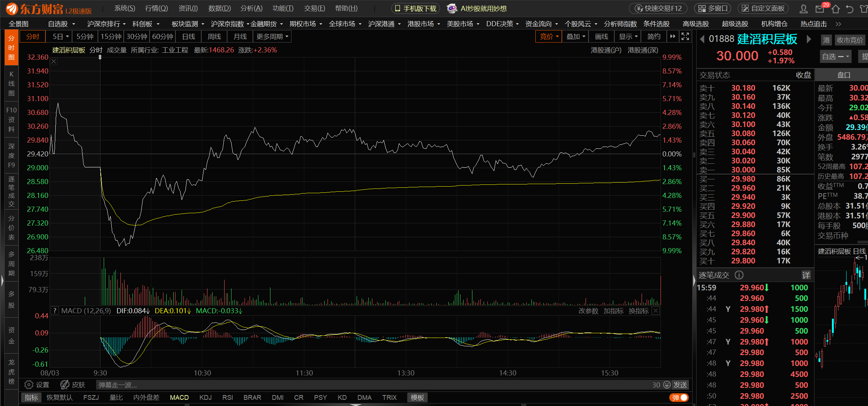Toggle the 港股通(深) overlay
Screen dimensions: 868x406
pos(643,50)
